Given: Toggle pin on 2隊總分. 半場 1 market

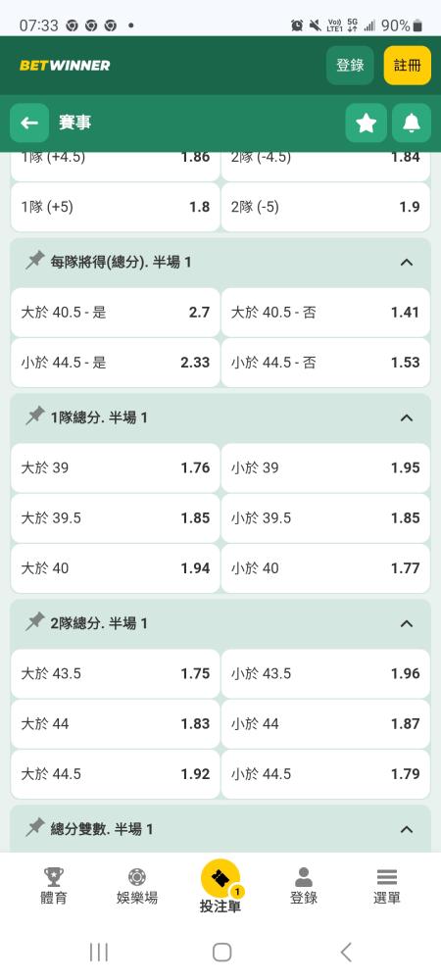Looking at the screenshot, I should 35,622.
